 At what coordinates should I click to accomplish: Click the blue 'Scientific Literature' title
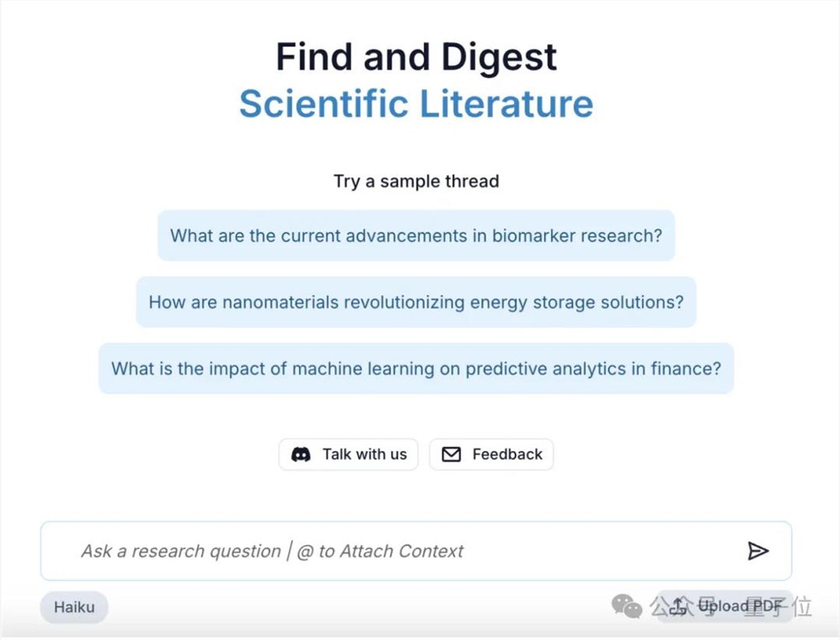tap(416, 104)
